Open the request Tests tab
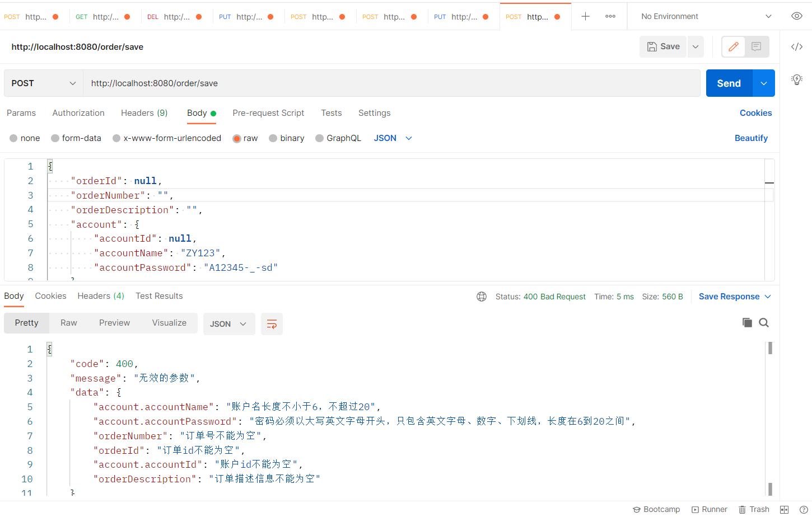This screenshot has width=812, height=517. 332,113
